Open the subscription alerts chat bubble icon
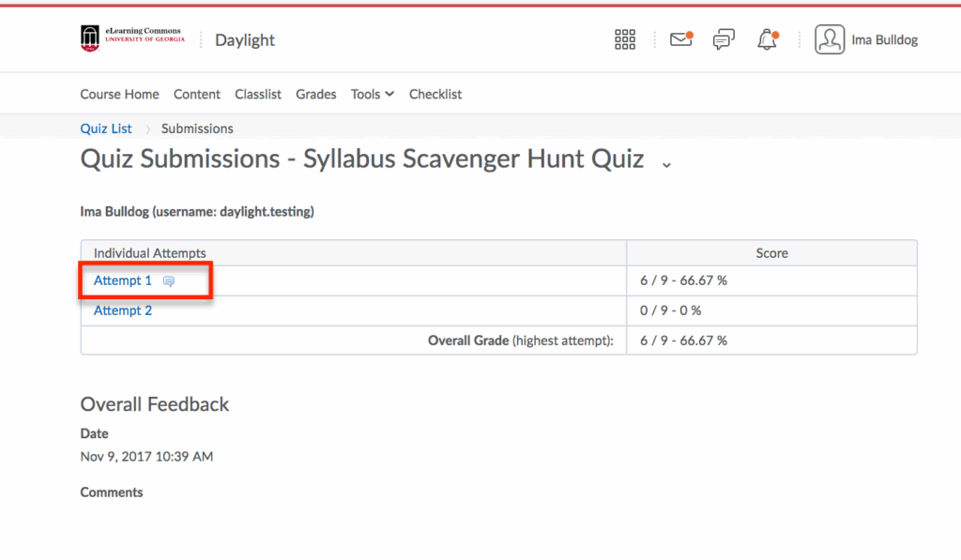 tap(723, 39)
